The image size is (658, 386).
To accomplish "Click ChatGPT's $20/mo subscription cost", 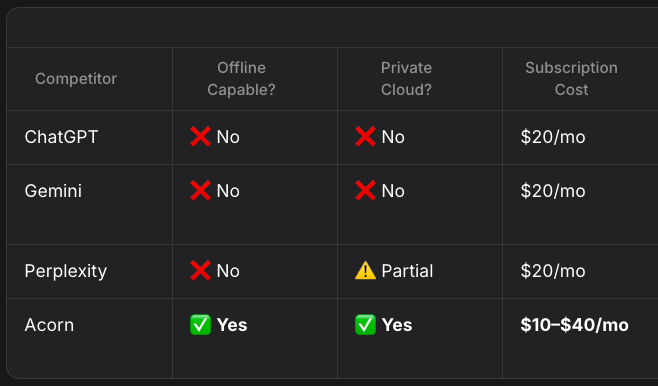I will pyautogui.click(x=553, y=137).
